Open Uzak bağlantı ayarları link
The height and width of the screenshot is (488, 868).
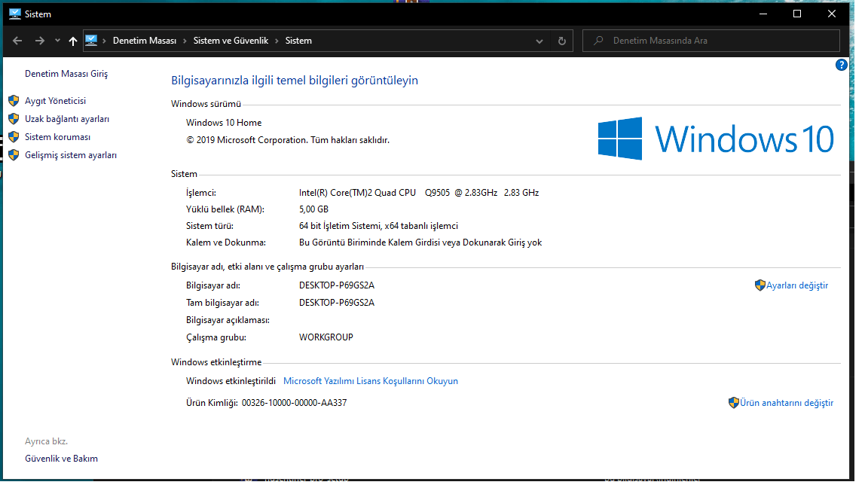coord(67,120)
